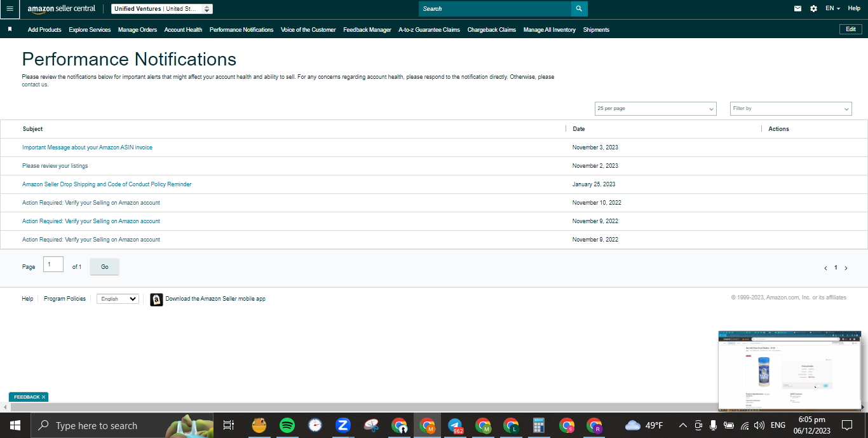The image size is (868, 438).
Task: Click the Amazon Seller mobile app icon
Action: [x=156, y=299]
